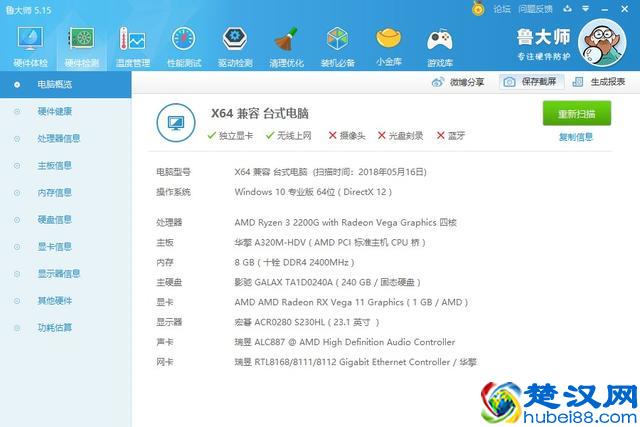Click the 操作系统 label

point(173,192)
